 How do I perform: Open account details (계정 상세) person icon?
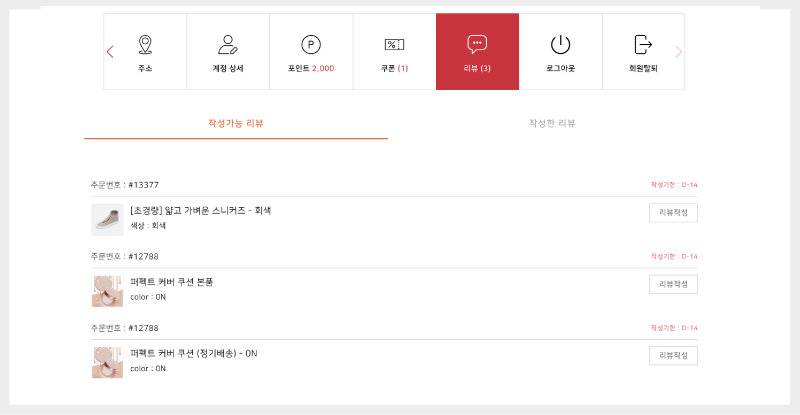coord(228,45)
